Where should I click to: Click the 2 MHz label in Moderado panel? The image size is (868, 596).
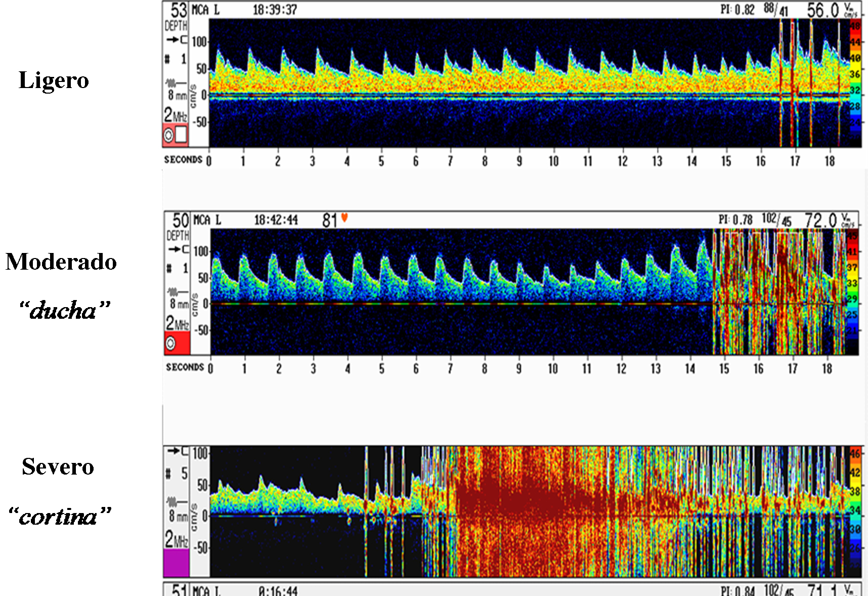click(x=177, y=323)
